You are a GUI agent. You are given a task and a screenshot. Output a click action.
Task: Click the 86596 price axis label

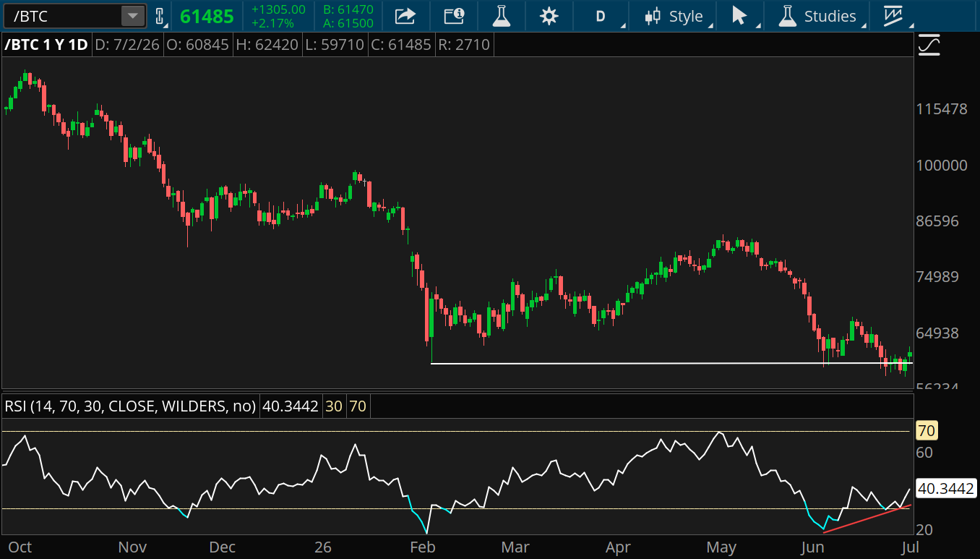(937, 221)
